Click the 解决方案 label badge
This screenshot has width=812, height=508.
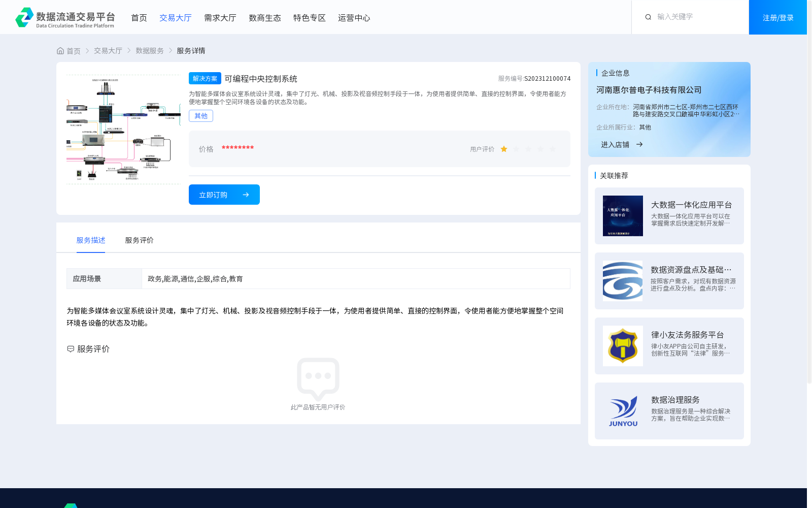coord(205,78)
